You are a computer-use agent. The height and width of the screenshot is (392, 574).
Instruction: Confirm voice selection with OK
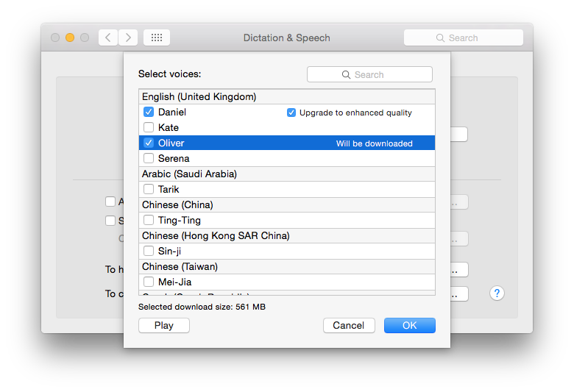click(x=410, y=325)
